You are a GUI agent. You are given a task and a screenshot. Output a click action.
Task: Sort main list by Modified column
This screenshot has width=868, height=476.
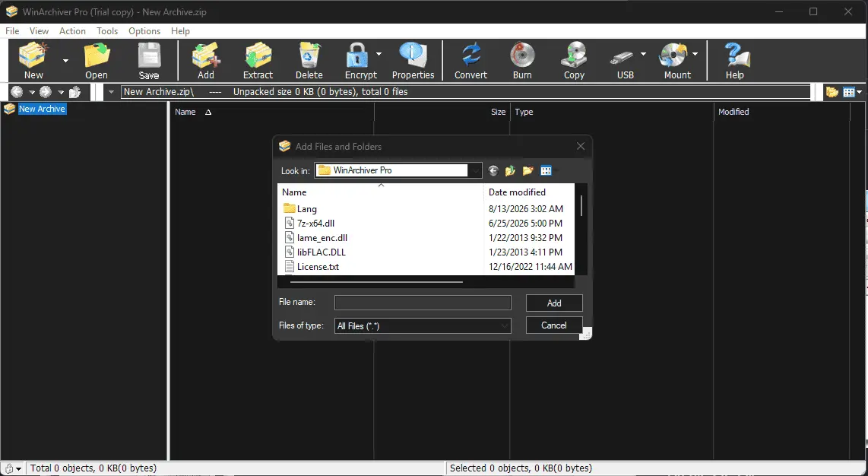tap(781, 112)
